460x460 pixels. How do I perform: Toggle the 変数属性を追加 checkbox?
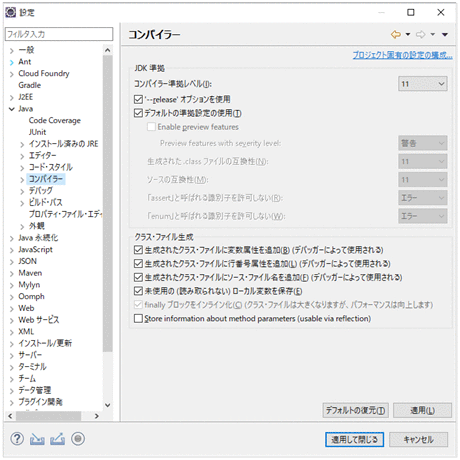click(138, 250)
